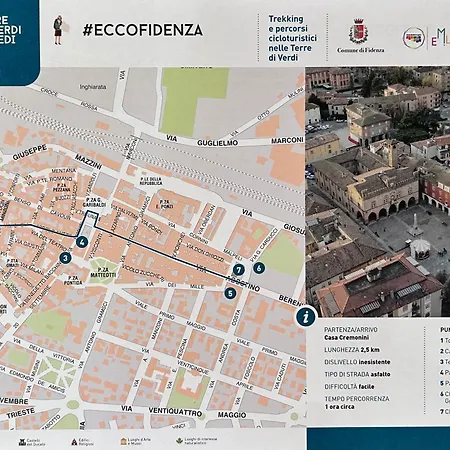The height and width of the screenshot is (450, 450).
Task: Click the Luoghi d'Arte e Musei legend icon
Action: (123, 441)
